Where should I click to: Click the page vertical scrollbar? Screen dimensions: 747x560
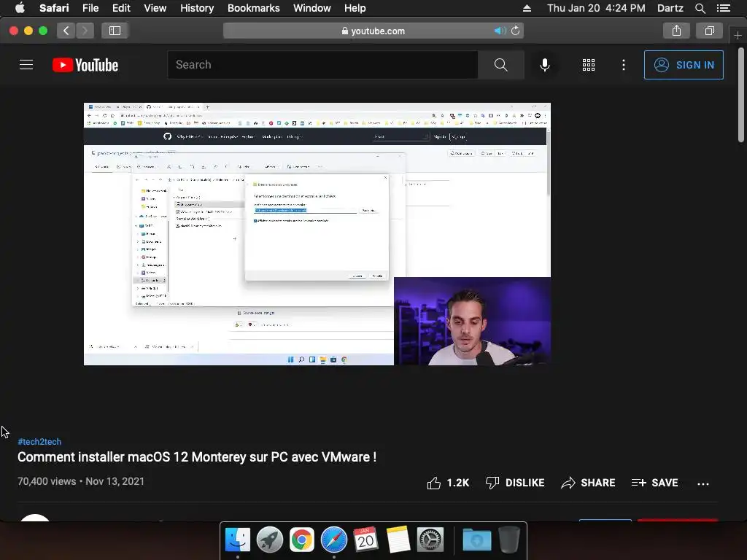pyautogui.click(x=741, y=95)
